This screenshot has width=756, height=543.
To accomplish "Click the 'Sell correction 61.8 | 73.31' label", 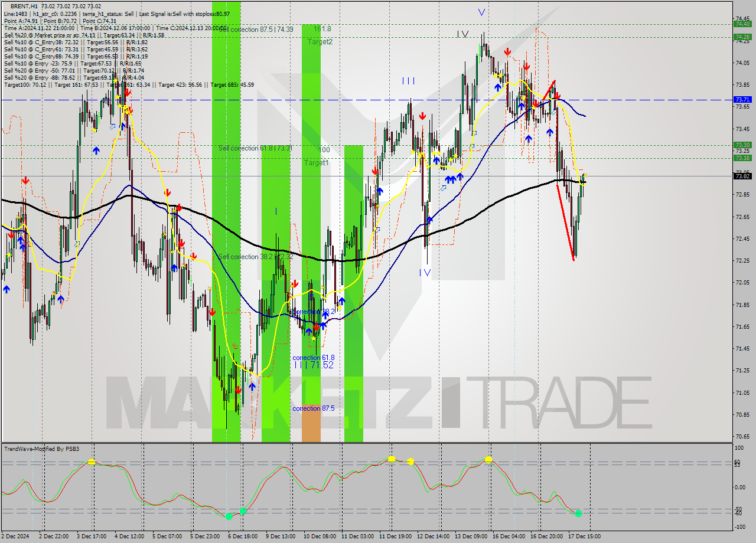I will pos(255,148).
